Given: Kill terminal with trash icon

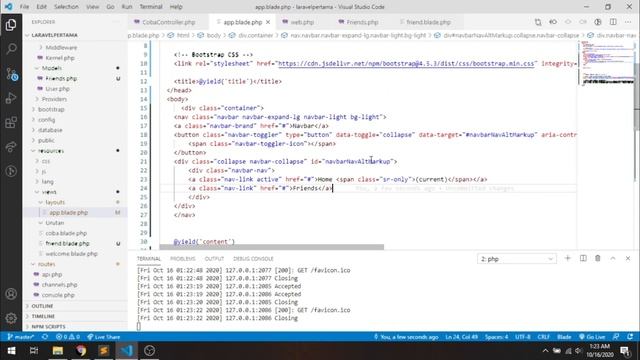Looking at the screenshot, I should (x=598, y=258).
